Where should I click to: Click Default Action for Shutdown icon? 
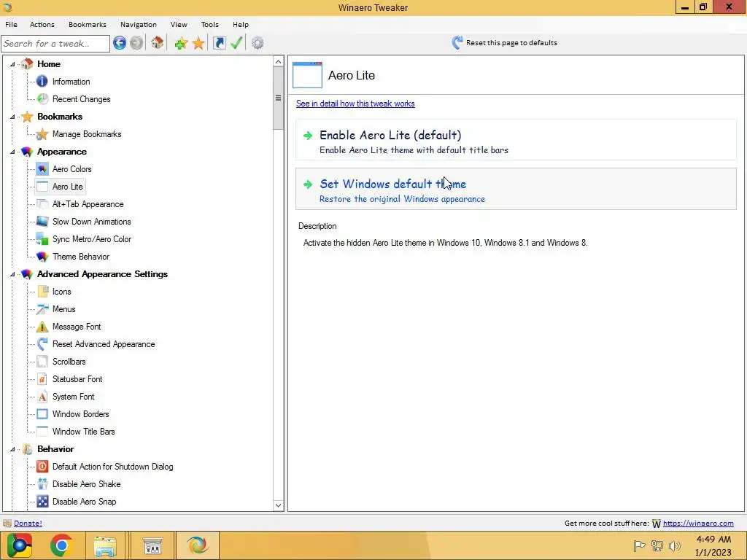tap(42, 467)
